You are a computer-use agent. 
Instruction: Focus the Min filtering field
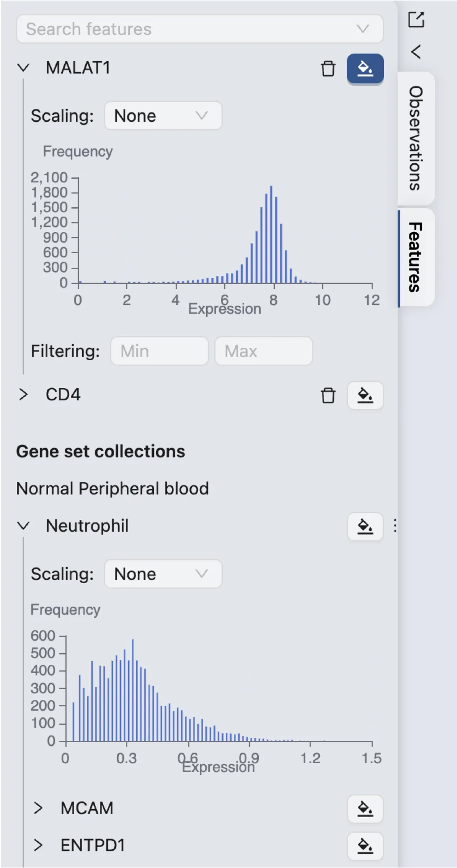tap(159, 351)
